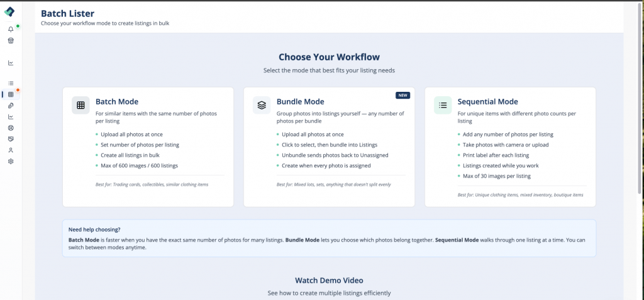Open settings via the gear icon
Viewport: 644px width, 300px height.
[11, 162]
